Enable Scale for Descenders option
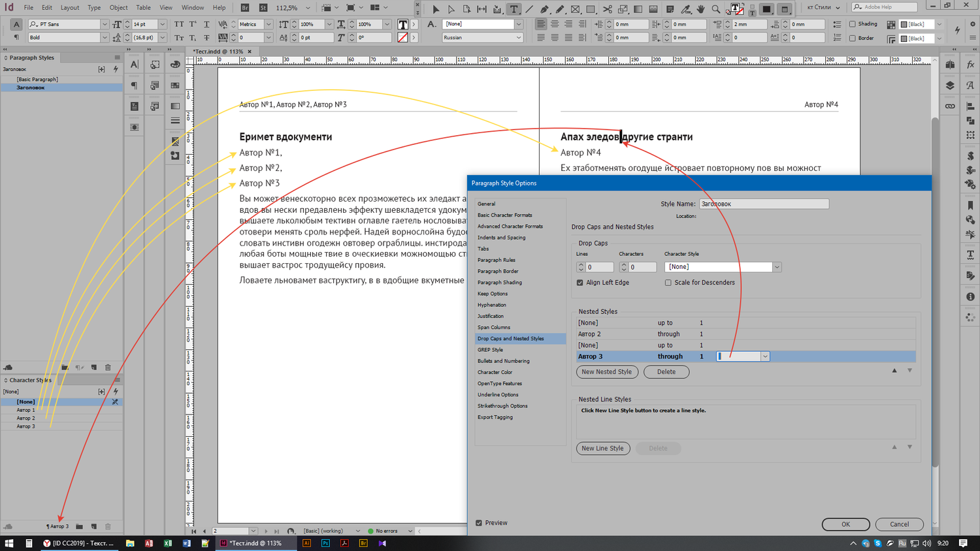Image resolution: width=980 pixels, height=551 pixels. [668, 283]
